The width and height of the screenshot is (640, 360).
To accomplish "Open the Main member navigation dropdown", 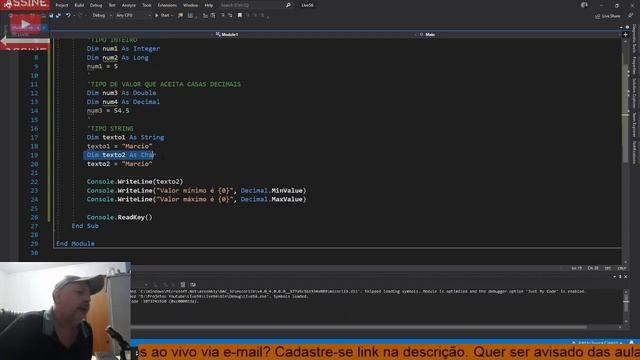I will click(519, 35).
